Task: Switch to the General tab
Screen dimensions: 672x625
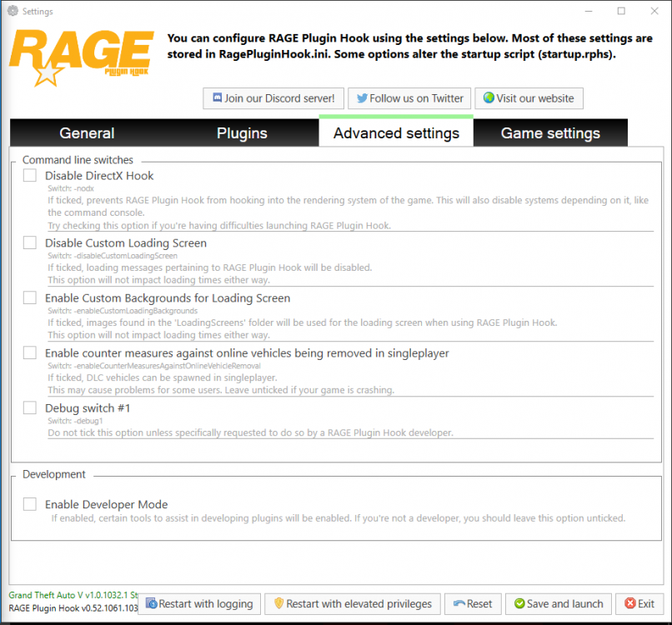Action: 87,132
